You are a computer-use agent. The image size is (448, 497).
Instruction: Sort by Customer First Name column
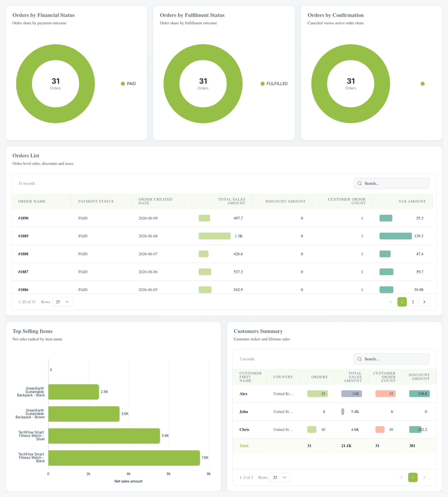coord(250,377)
